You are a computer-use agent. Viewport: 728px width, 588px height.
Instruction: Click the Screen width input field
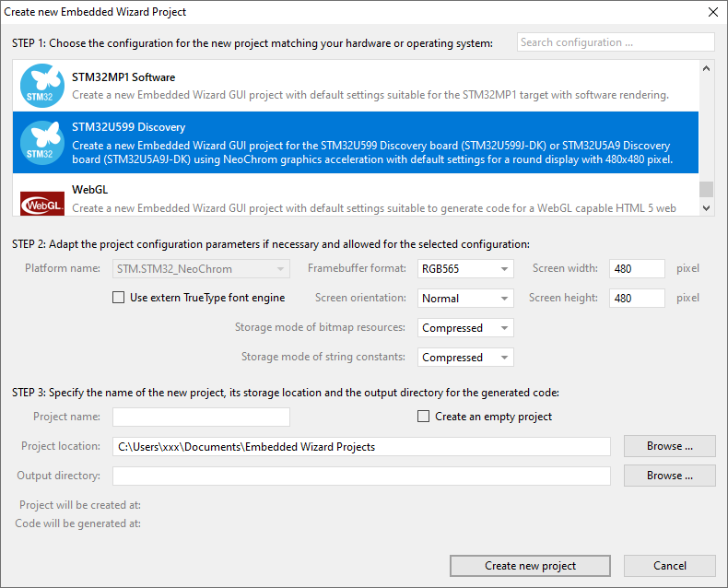(x=637, y=269)
